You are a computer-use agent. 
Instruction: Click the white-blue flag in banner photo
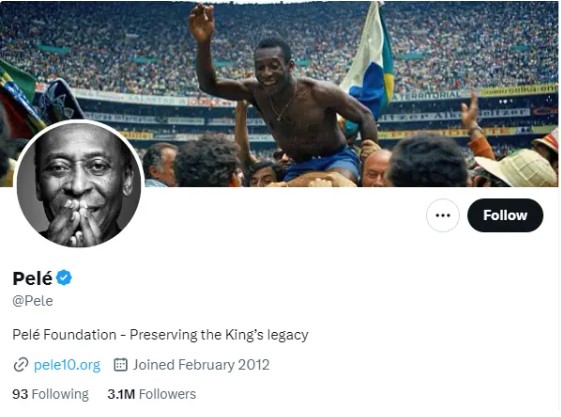pos(369,64)
